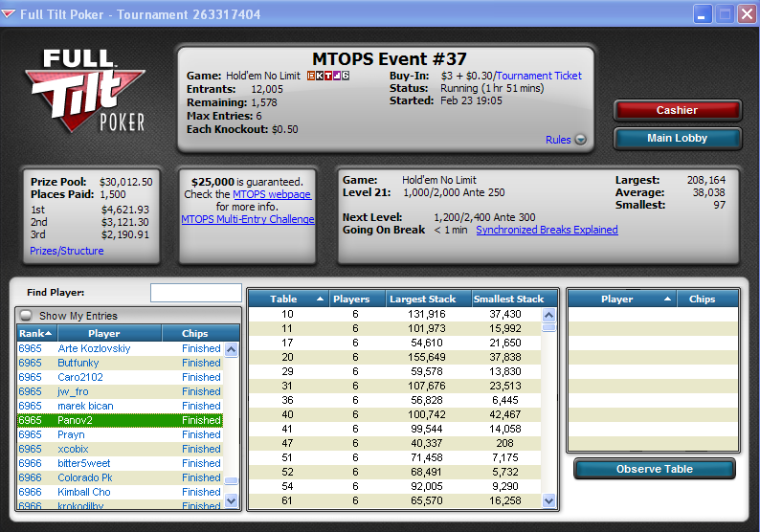Sort tables by Largest Stack header
This screenshot has height=532, width=760.
429,299
